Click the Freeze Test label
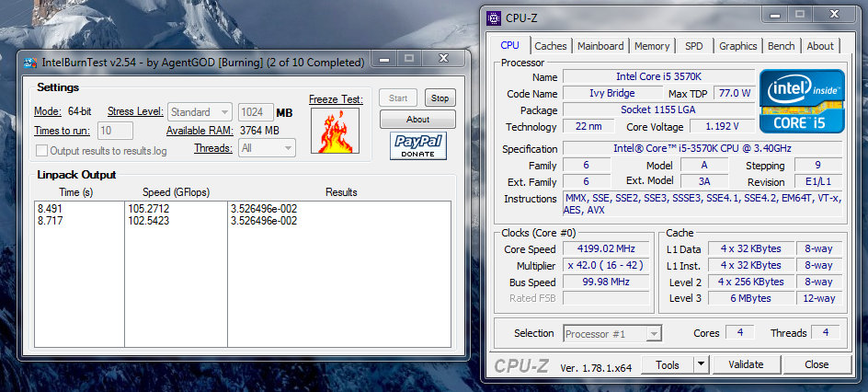This screenshot has width=868, height=392. pos(336,99)
